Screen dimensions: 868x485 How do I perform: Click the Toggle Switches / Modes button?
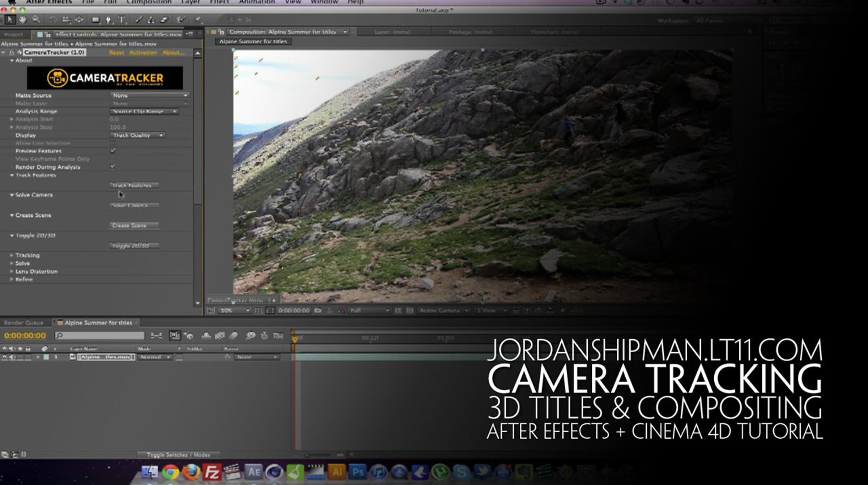(x=178, y=455)
